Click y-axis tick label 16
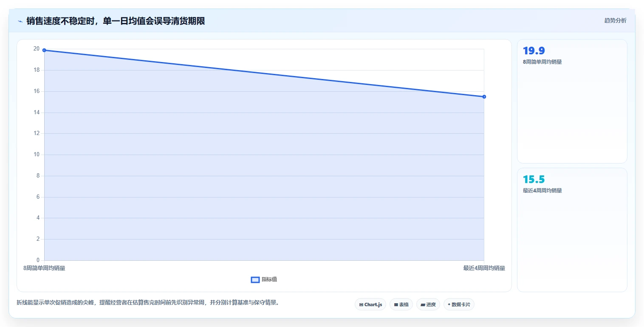This screenshot has height=327, width=644. point(36,91)
